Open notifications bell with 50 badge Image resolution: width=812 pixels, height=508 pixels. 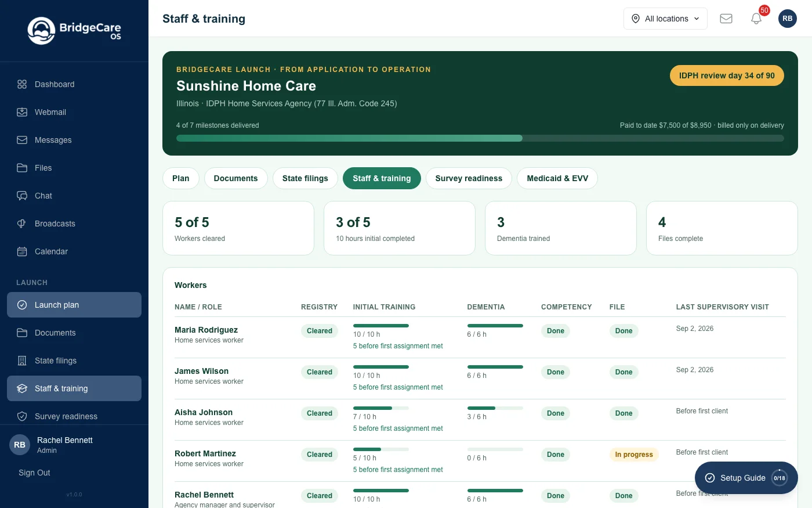(x=756, y=19)
